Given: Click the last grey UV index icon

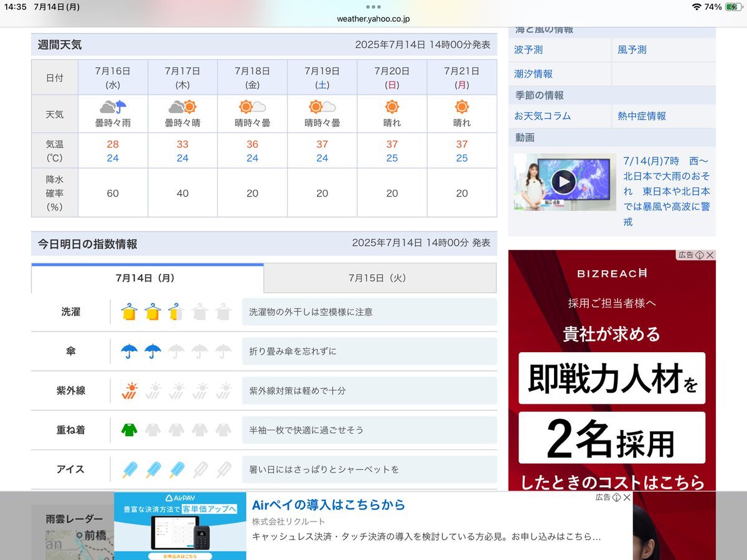Looking at the screenshot, I should (x=223, y=391).
